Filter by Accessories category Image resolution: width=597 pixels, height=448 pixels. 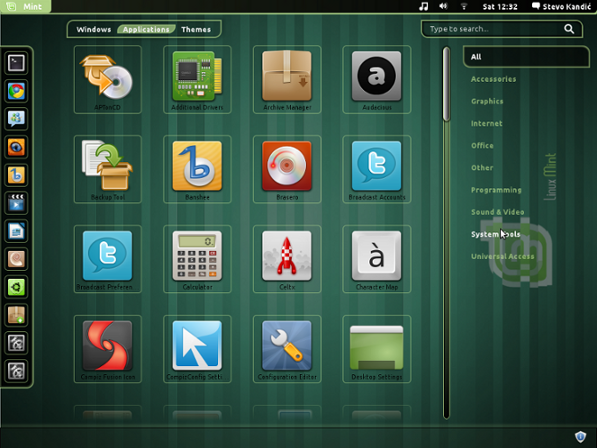(493, 79)
